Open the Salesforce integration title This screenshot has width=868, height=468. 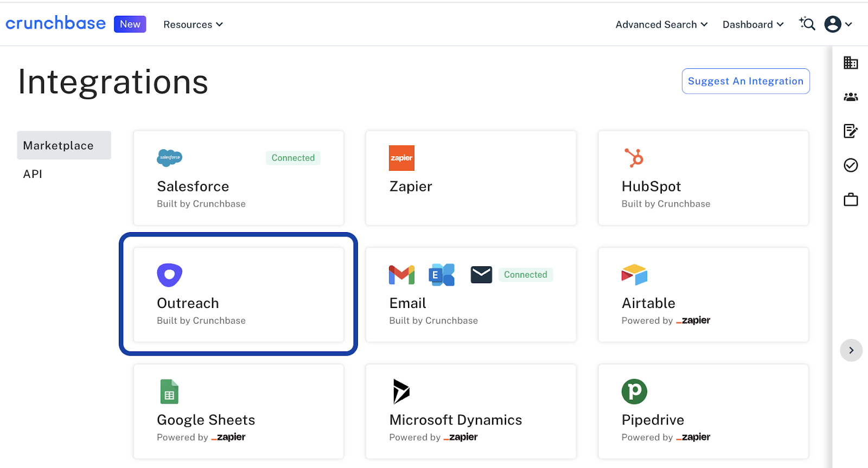click(x=193, y=187)
